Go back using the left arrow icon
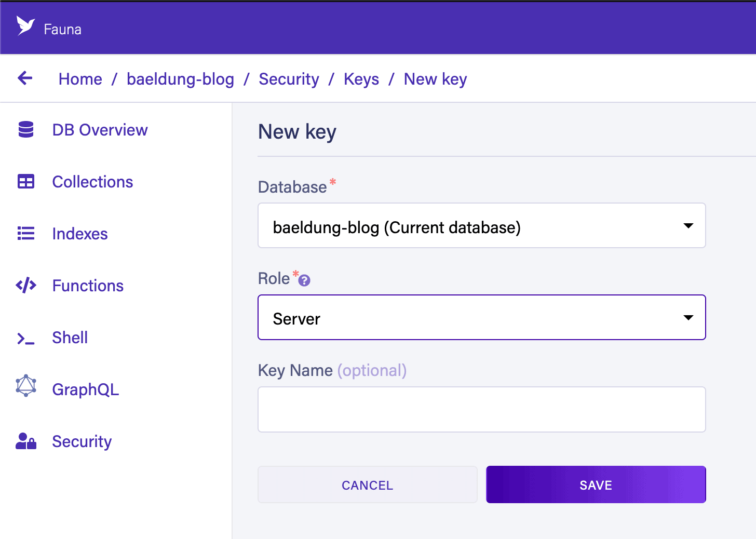 (25, 78)
